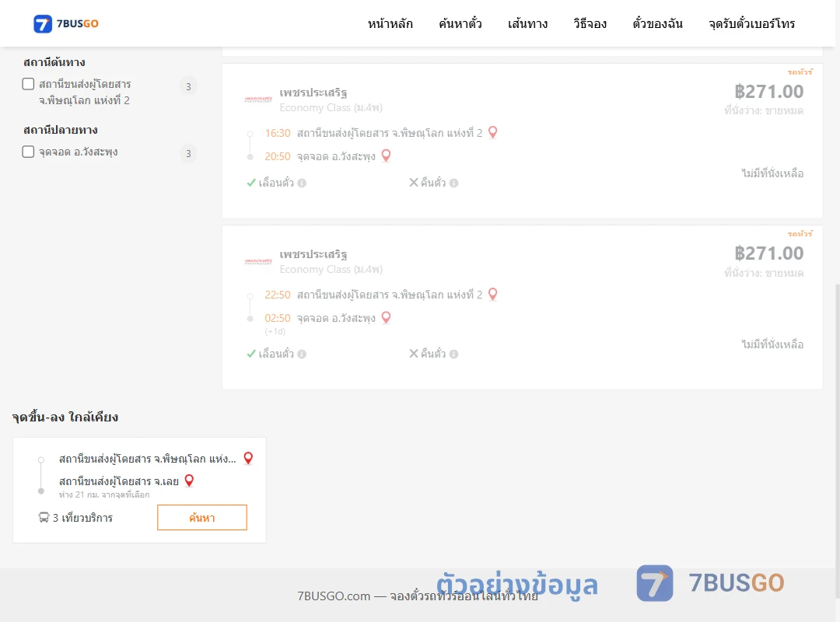
Task: Click map pin for 22:50 departure station
Action: click(x=493, y=294)
